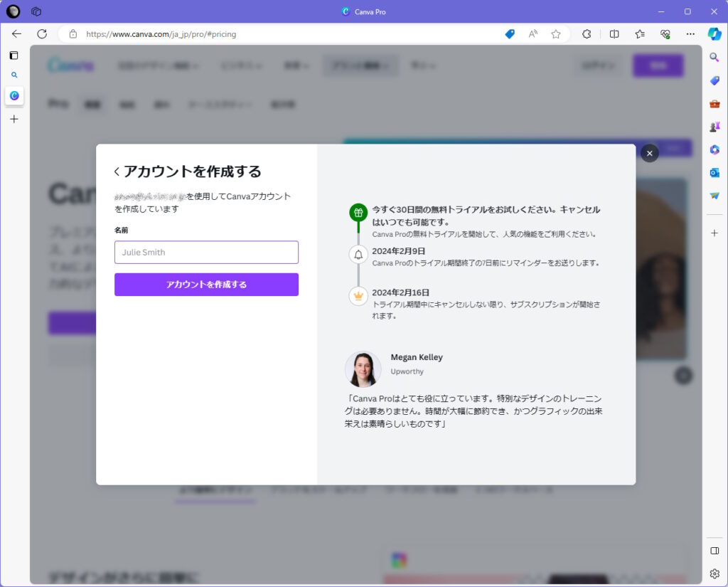Open Browser essentials heart icon
This screenshot has height=587, width=728.
665,34
